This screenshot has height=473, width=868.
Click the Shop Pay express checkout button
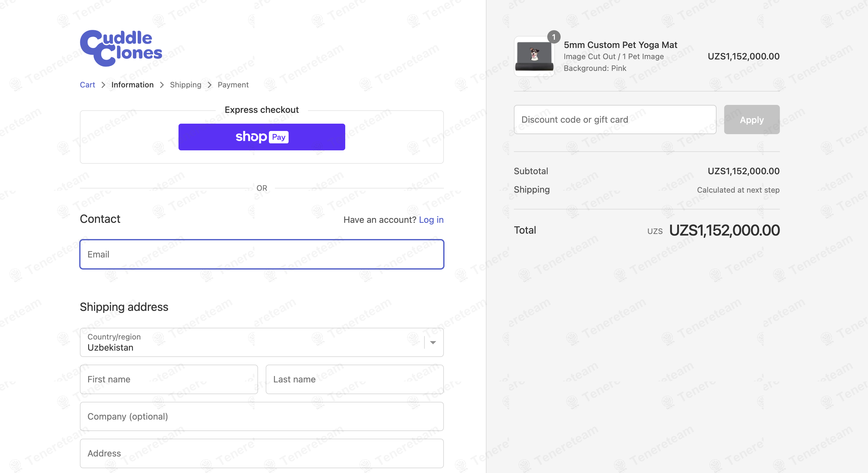[262, 137]
